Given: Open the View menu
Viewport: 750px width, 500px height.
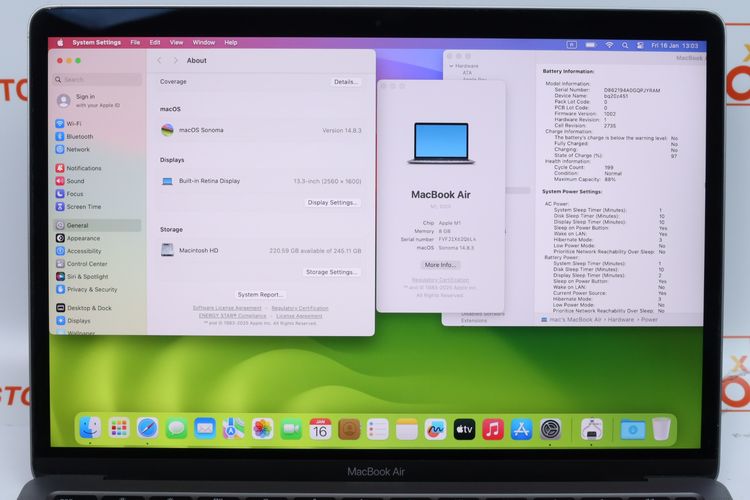Looking at the screenshot, I should (176, 43).
